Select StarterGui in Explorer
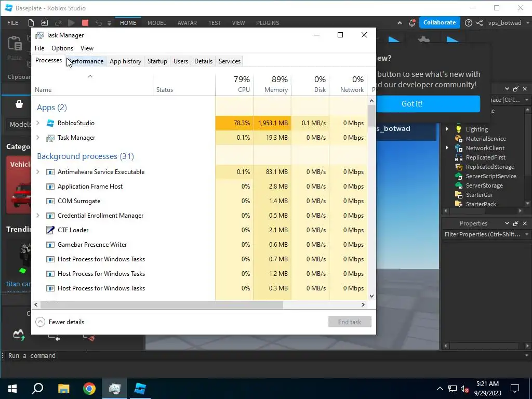The image size is (532, 399). [x=478, y=195]
